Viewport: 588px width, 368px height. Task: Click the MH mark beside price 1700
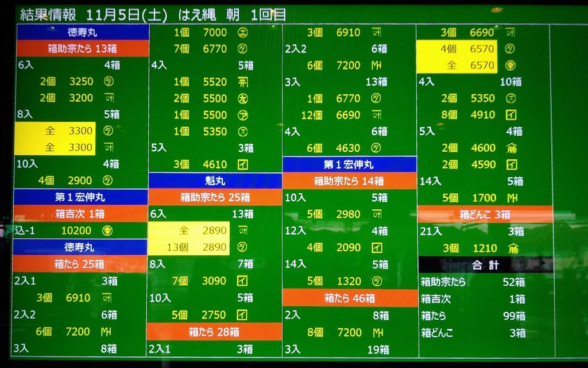tap(511, 198)
